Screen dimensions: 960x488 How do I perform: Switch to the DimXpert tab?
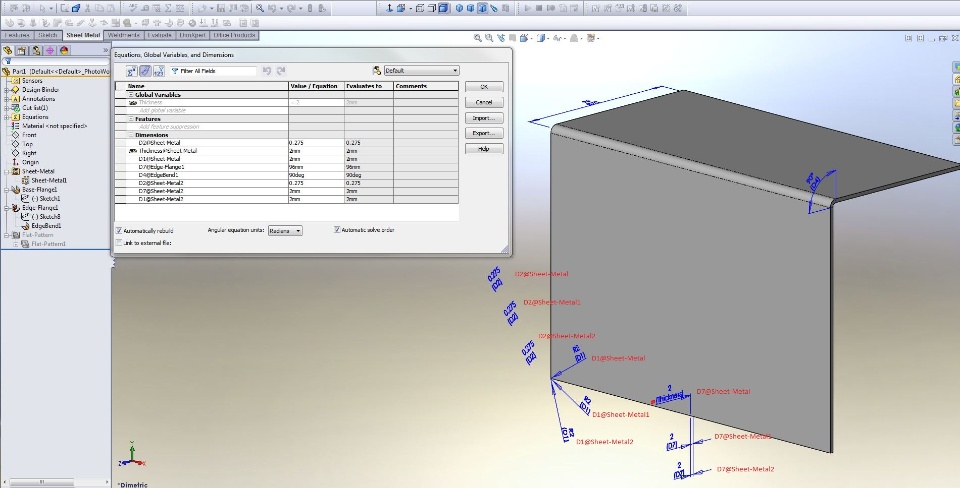pos(192,36)
